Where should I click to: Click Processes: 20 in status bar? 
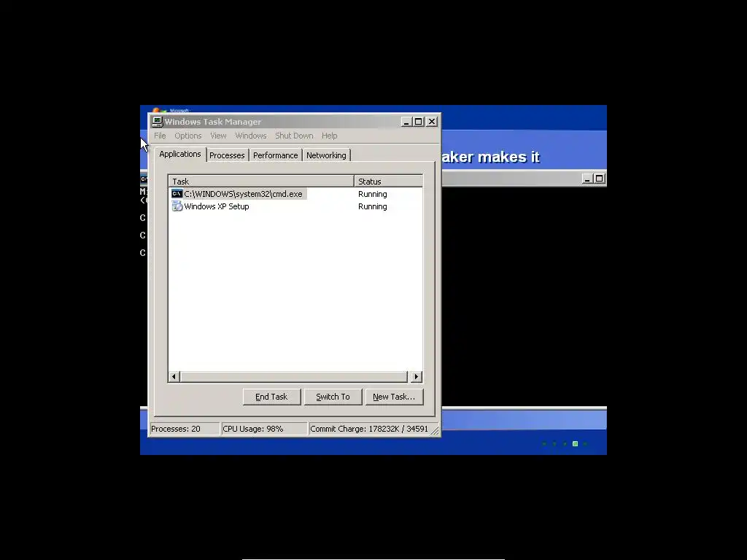tap(185, 429)
